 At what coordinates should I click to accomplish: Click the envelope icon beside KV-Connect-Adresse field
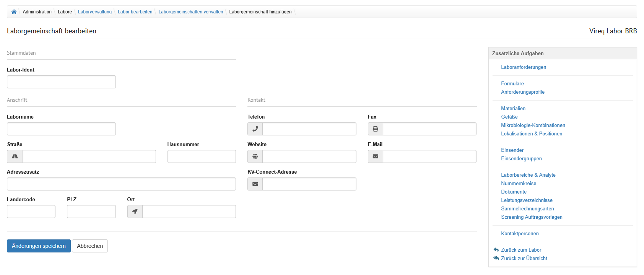255,184
